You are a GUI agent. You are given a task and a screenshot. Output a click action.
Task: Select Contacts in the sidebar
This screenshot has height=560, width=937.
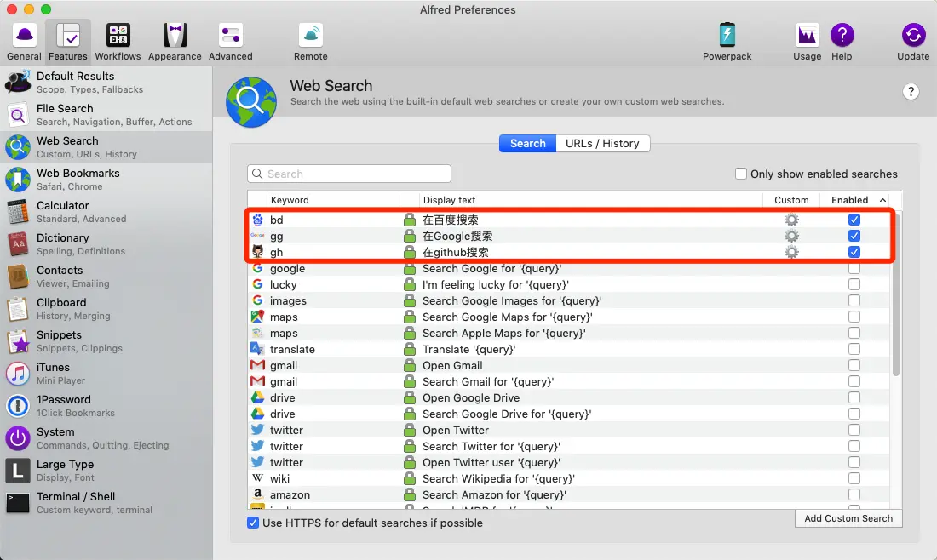click(106, 277)
